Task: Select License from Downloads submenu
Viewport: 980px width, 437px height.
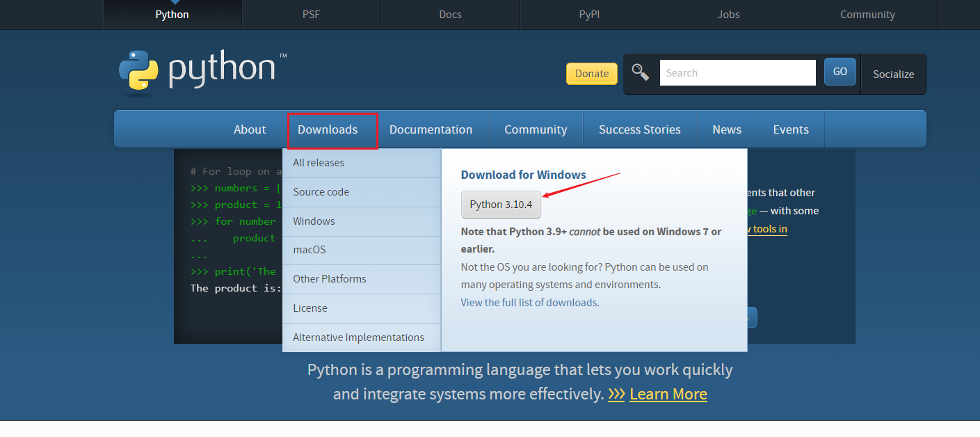Action: (362, 308)
